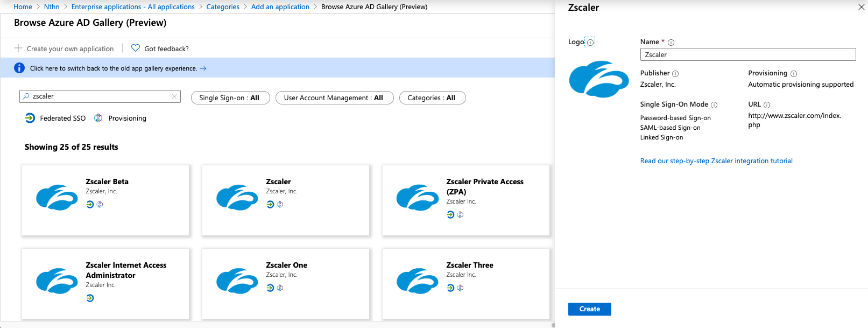Open the Single Sign-on filter
The width and height of the screenshot is (868, 328).
point(230,98)
